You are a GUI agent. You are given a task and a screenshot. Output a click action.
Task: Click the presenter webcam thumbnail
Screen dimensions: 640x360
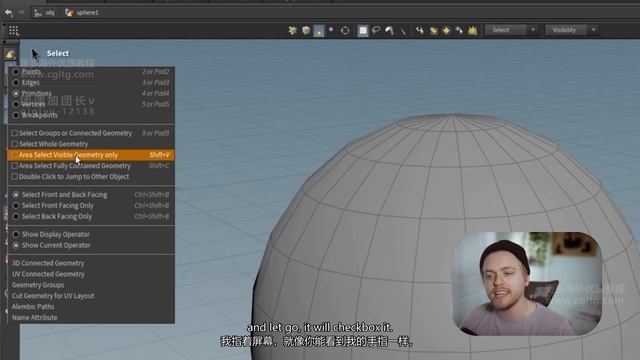tap(527, 284)
